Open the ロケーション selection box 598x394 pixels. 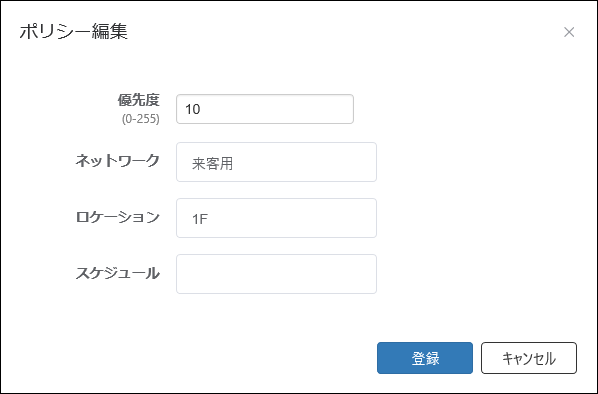pos(276,218)
